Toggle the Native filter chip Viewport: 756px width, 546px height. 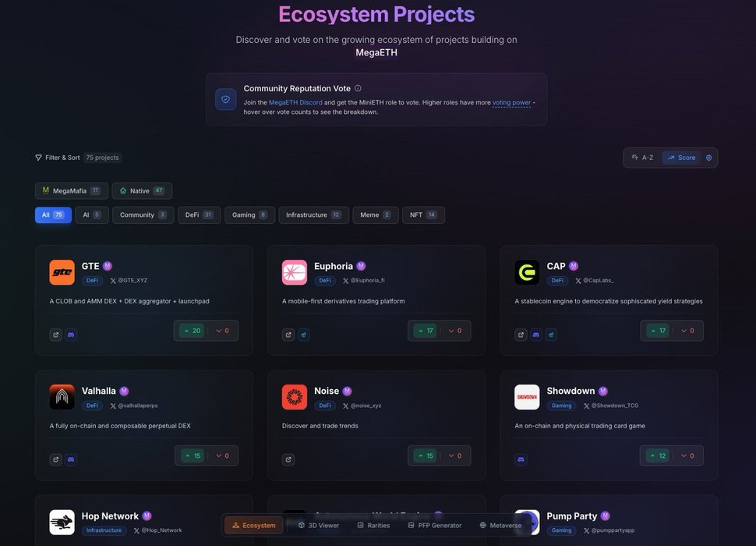pyautogui.click(x=142, y=190)
